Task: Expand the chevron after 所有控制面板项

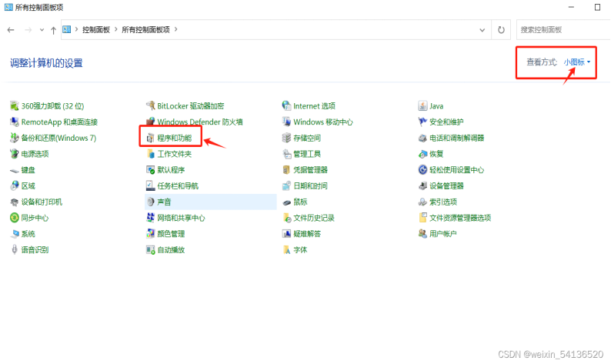Action: [x=175, y=29]
